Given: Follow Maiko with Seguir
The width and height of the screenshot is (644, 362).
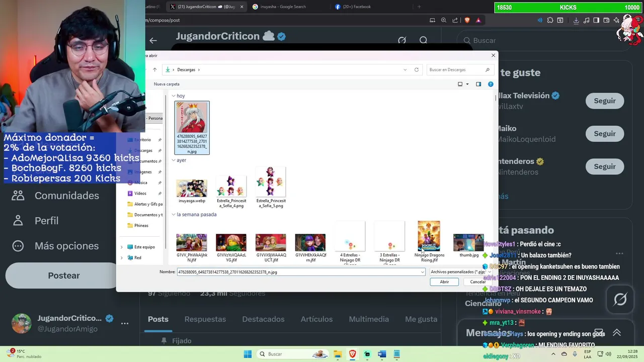Looking at the screenshot, I should 605,134.
